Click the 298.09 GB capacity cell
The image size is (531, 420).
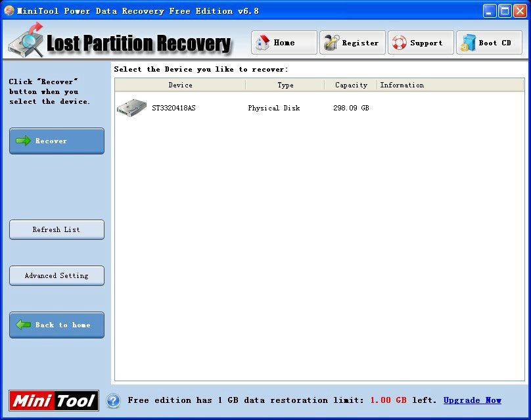(x=351, y=108)
